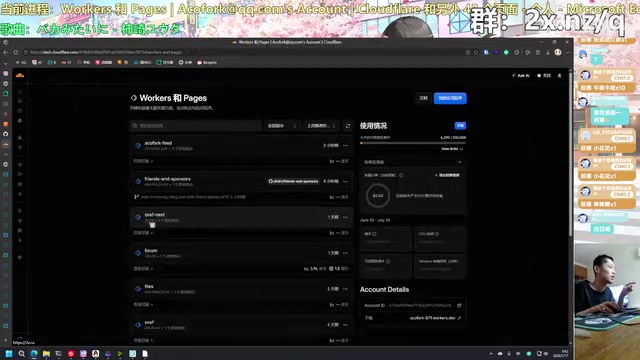Click the Beepami bookmark in the bookmarks bar

[207, 62]
